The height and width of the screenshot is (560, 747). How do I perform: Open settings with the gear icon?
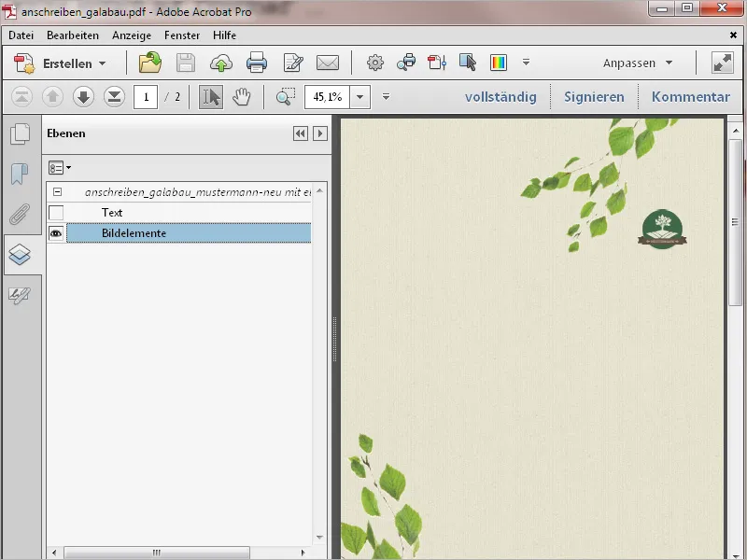(x=375, y=63)
